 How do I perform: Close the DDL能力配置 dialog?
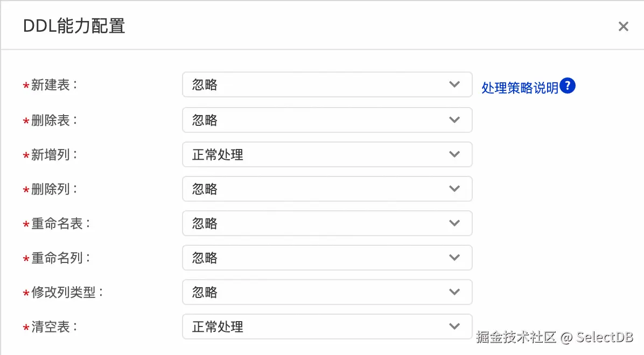click(x=623, y=26)
